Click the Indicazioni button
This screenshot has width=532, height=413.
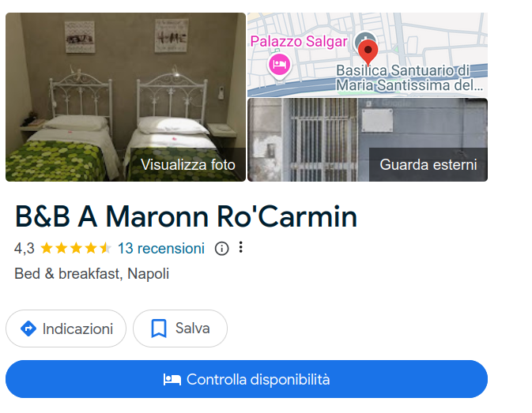(x=66, y=329)
